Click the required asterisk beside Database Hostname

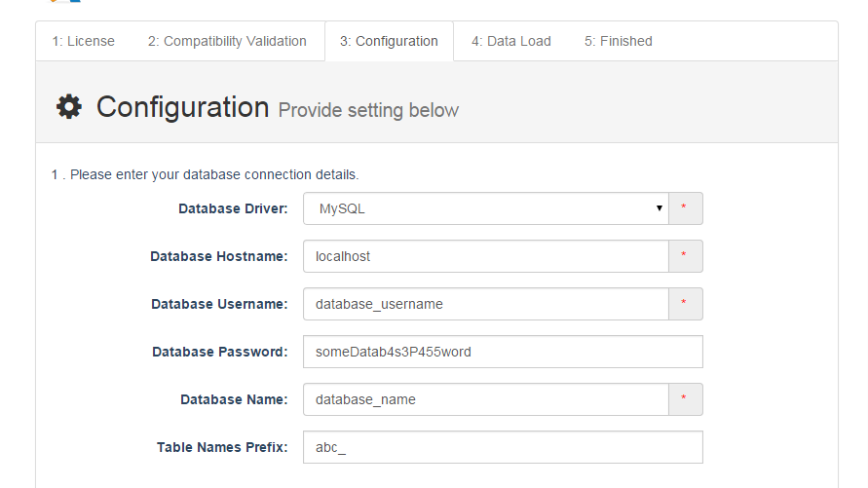(685, 256)
